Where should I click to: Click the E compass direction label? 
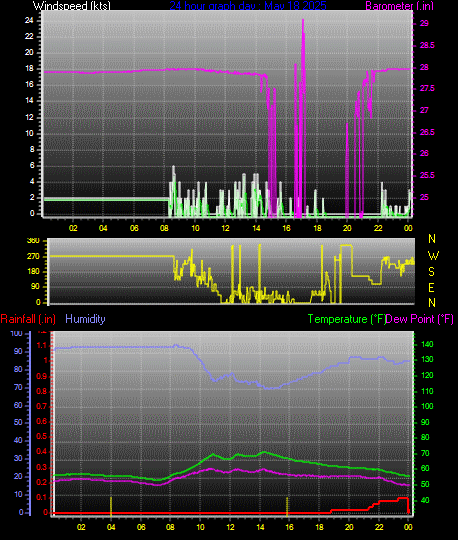click(431, 288)
